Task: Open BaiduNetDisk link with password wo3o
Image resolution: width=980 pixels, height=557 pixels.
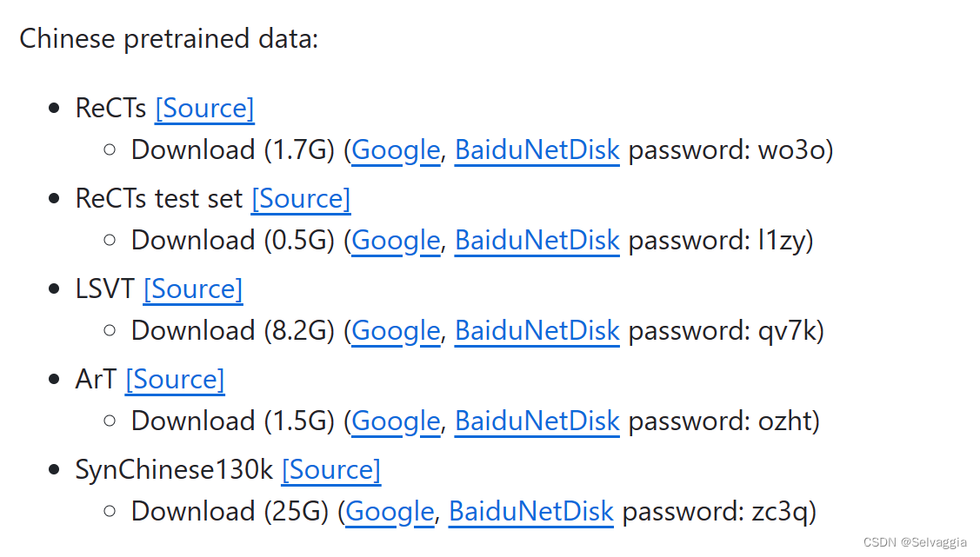Action: pyautogui.click(x=537, y=150)
